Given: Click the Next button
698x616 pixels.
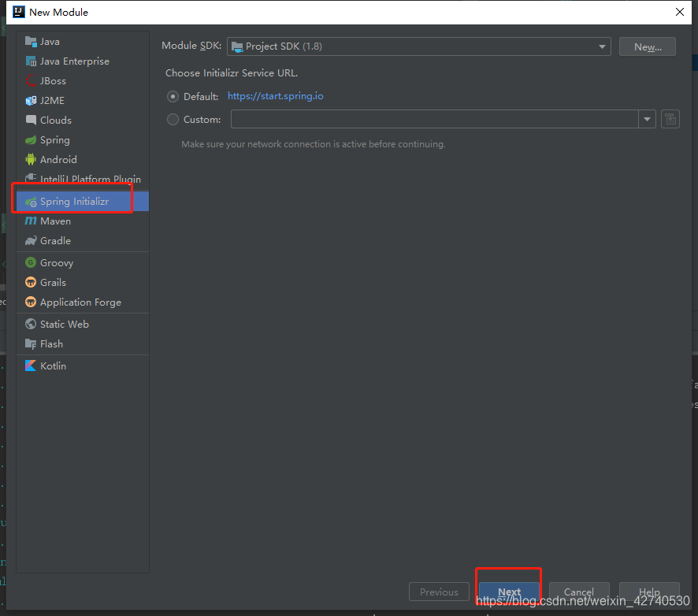Looking at the screenshot, I should (x=509, y=592).
